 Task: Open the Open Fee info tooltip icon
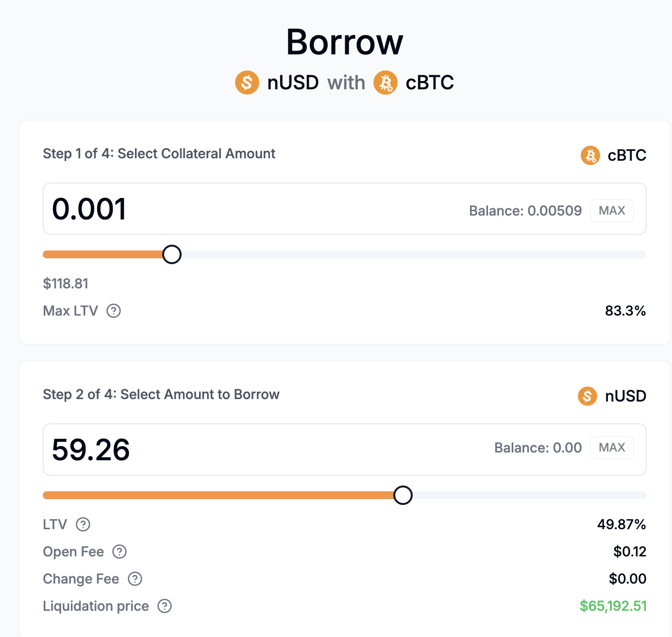[x=119, y=552]
